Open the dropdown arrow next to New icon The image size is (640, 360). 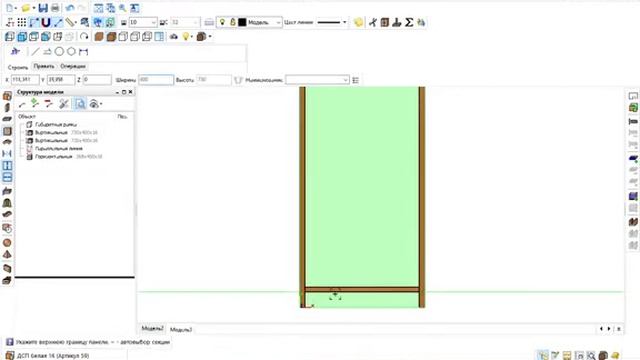[x=16, y=8]
